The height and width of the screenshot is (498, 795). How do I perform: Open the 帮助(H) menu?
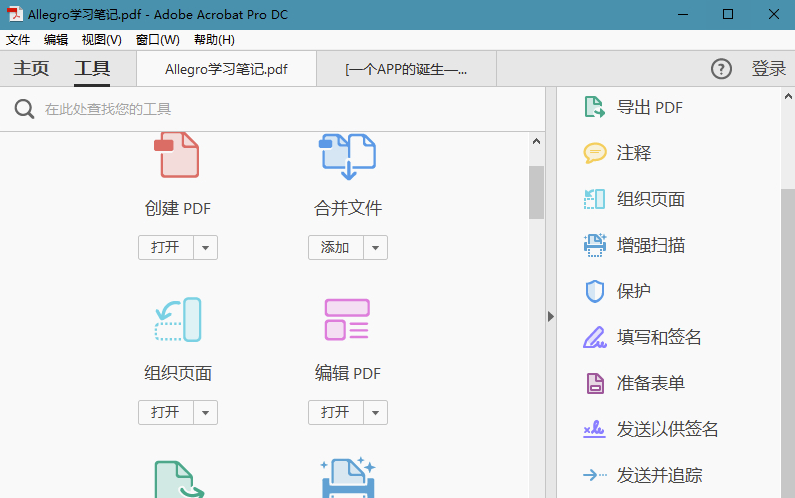click(214, 40)
